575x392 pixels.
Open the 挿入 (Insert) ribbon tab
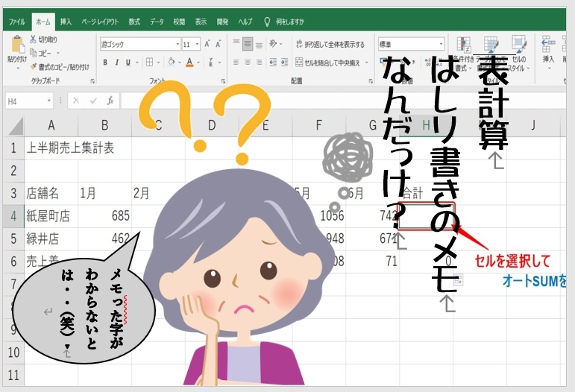click(x=66, y=22)
